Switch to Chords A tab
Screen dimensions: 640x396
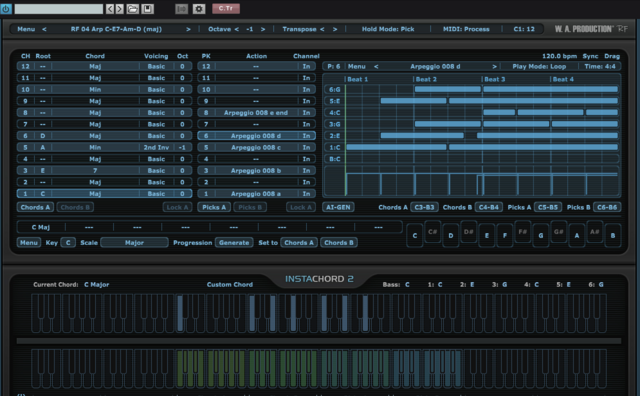tap(35, 207)
